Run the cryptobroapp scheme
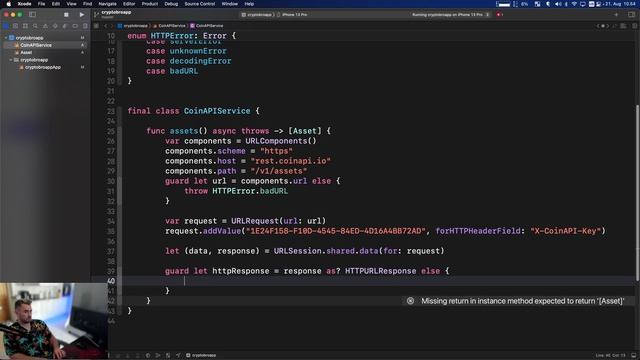 82,15
